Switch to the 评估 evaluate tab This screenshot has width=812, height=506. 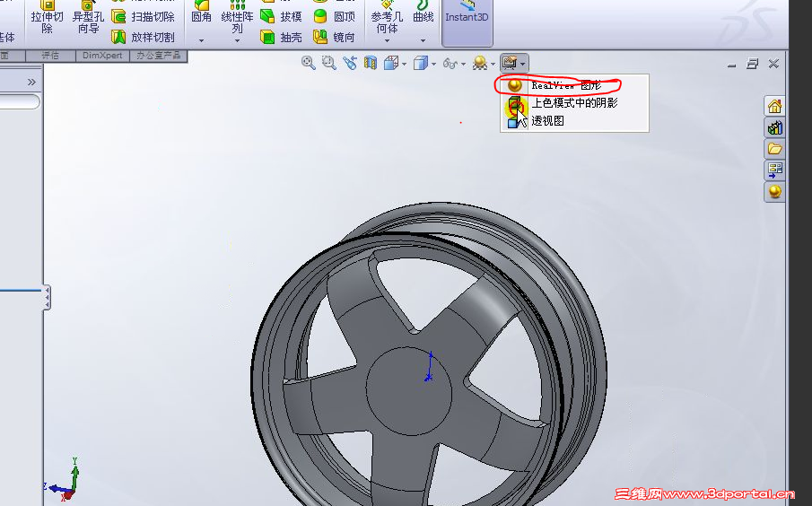pos(50,56)
